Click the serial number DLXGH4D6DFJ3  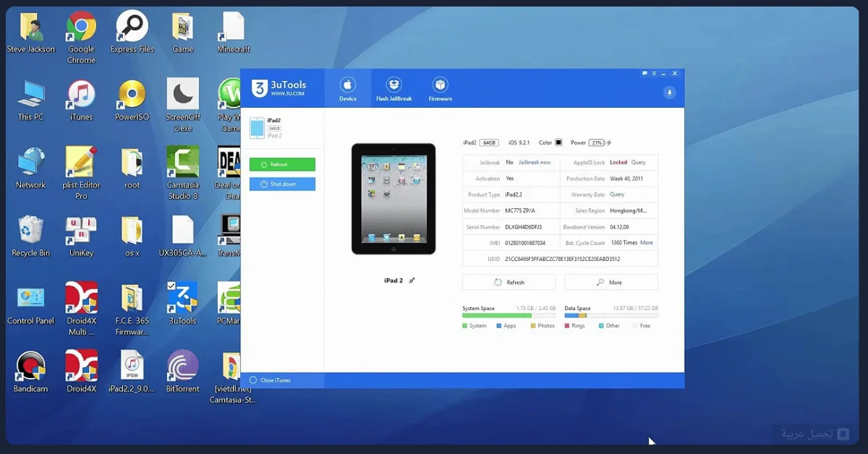tap(524, 227)
